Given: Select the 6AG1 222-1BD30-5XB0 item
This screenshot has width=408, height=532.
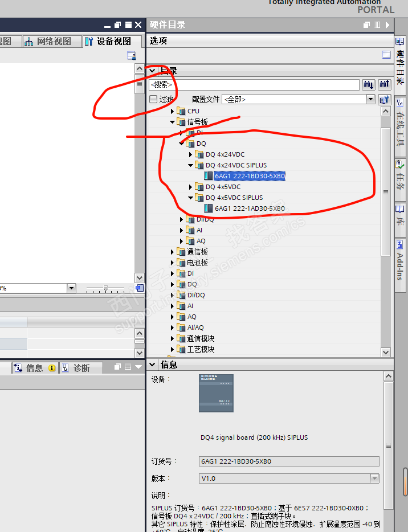Looking at the screenshot, I should 250,176.
